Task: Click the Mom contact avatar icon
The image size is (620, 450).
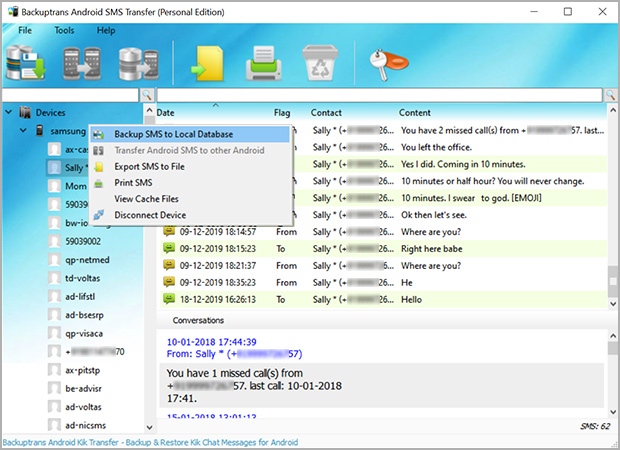Action: point(54,186)
